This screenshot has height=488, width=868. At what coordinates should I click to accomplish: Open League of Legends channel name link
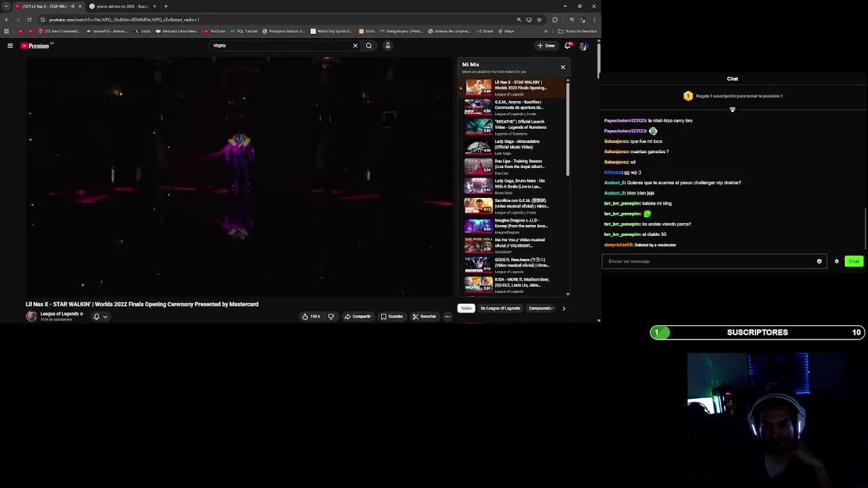pos(61,314)
